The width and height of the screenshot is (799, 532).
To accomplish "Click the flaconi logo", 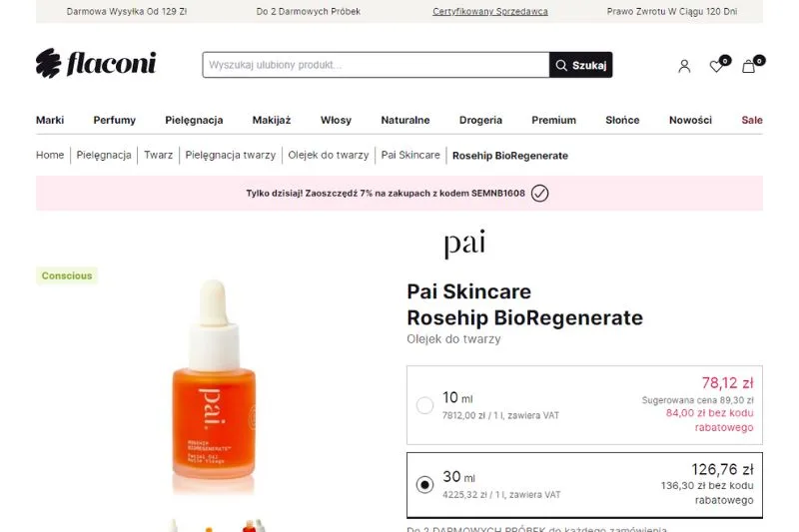I will point(96,64).
